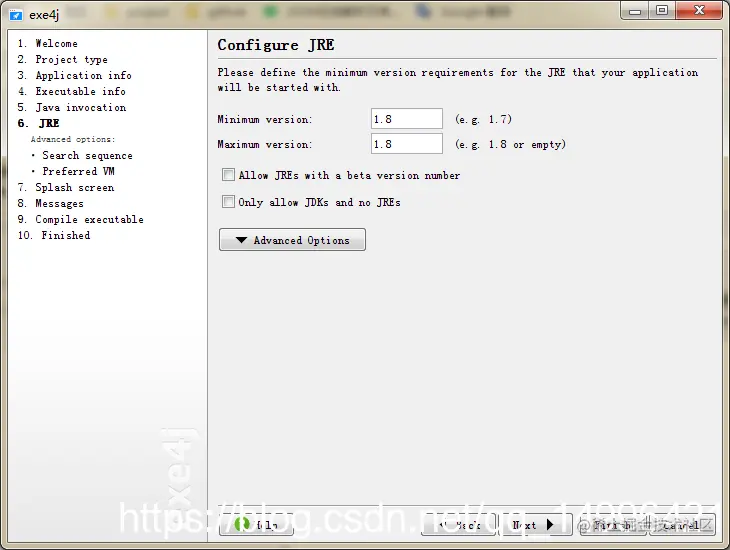This screenshot has height=550, width=730.
Task: Go to step 7 Splash screen
Action: coord(66,188)
